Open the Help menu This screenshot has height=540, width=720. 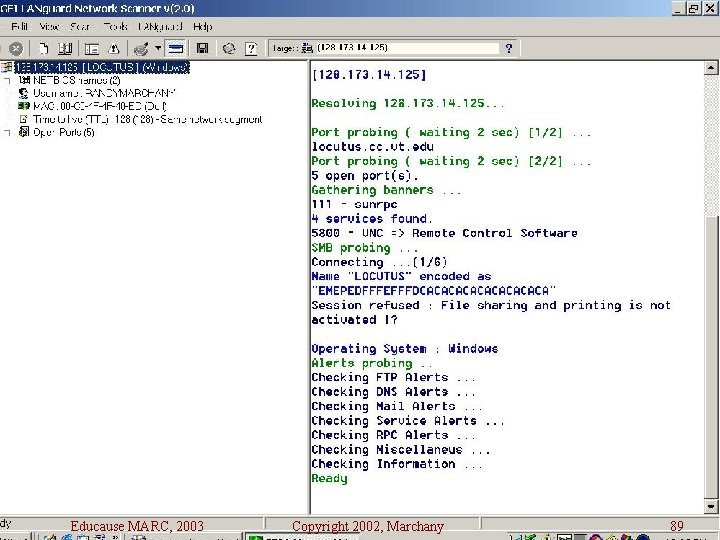[202, 27]
